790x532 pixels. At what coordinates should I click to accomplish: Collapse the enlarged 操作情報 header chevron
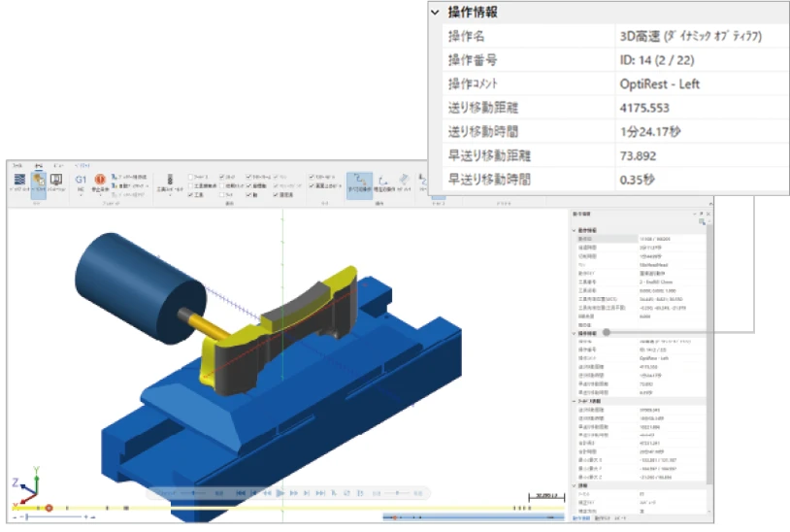tap(435, 13)
